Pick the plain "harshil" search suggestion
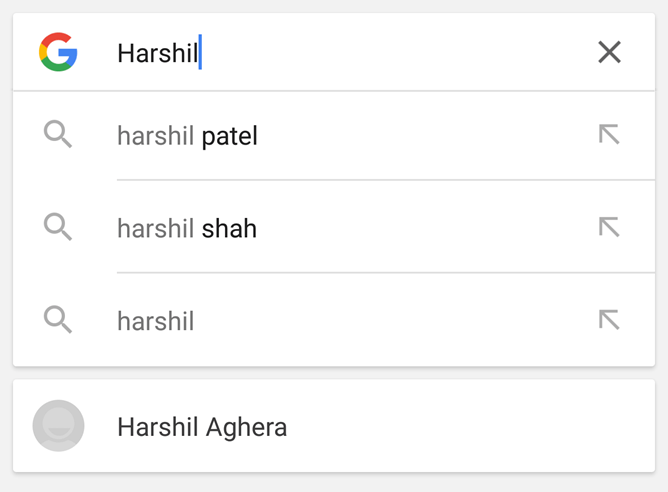 tap(156, 321)
